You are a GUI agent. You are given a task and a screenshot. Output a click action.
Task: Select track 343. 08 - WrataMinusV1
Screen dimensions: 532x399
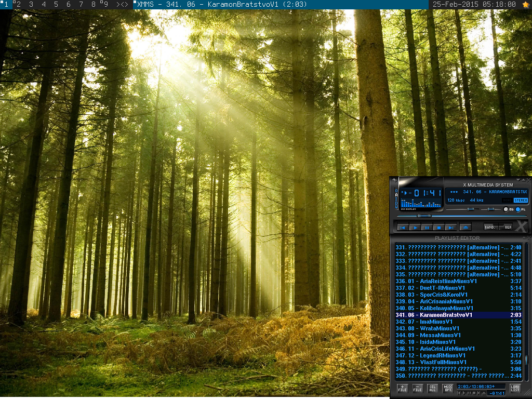tap(458, 328)
